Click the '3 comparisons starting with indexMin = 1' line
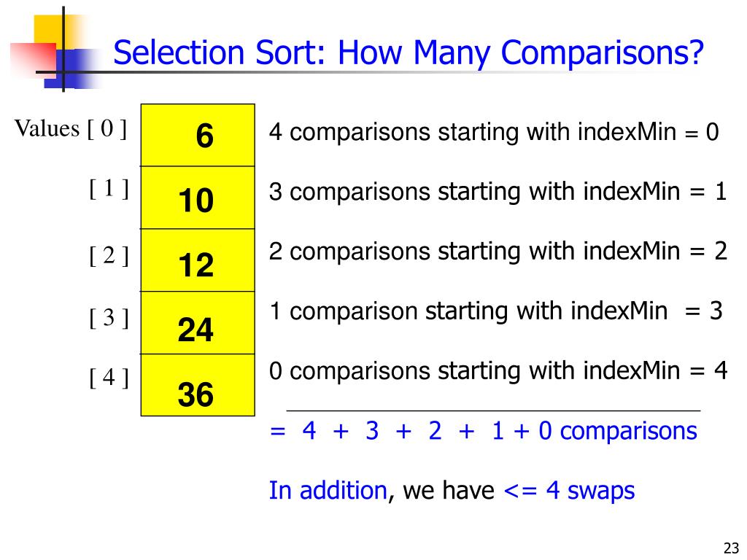Image resolution: width=747 pixels, height=560 pixels. pyautogui.click(x=498, y=192)
